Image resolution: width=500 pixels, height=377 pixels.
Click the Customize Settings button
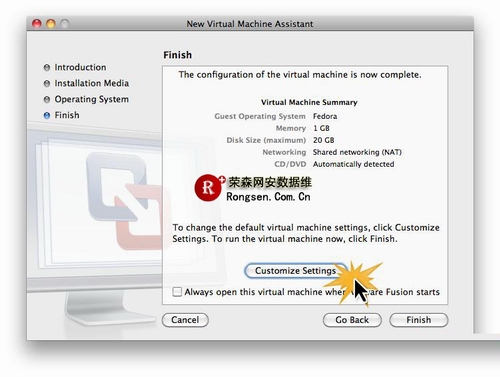pyautogui.click(x=296, y=271)
